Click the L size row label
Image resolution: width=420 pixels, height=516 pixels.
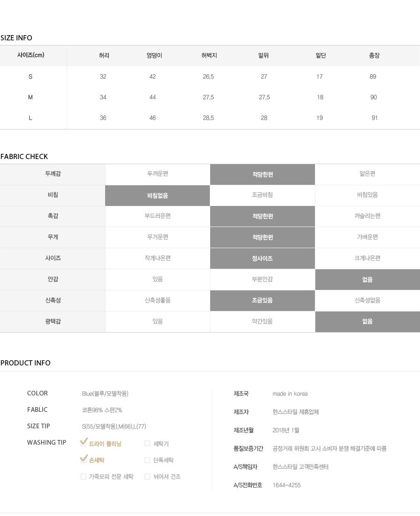[31, 118]
